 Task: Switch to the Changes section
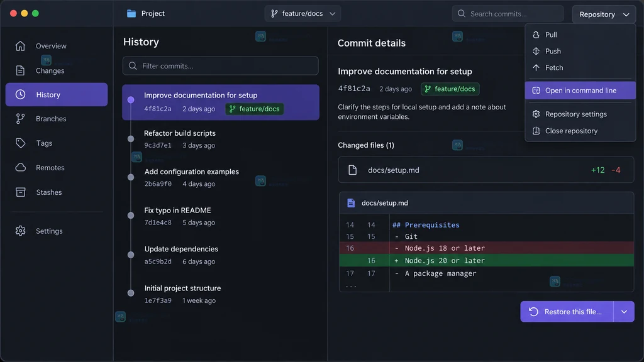click(56, 70)
